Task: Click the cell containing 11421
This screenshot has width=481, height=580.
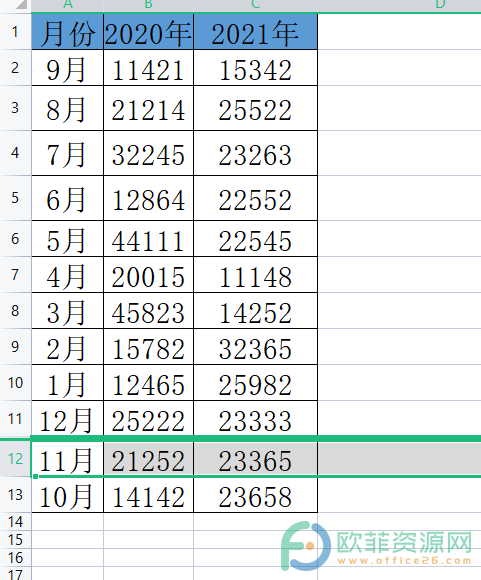Action: pos(148,68)
